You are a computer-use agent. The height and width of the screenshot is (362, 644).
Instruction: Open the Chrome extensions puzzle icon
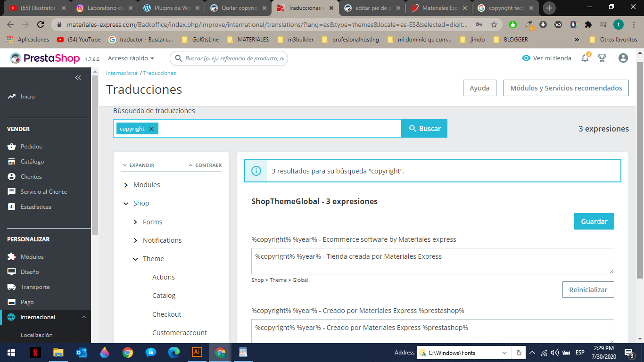[588, 25]
